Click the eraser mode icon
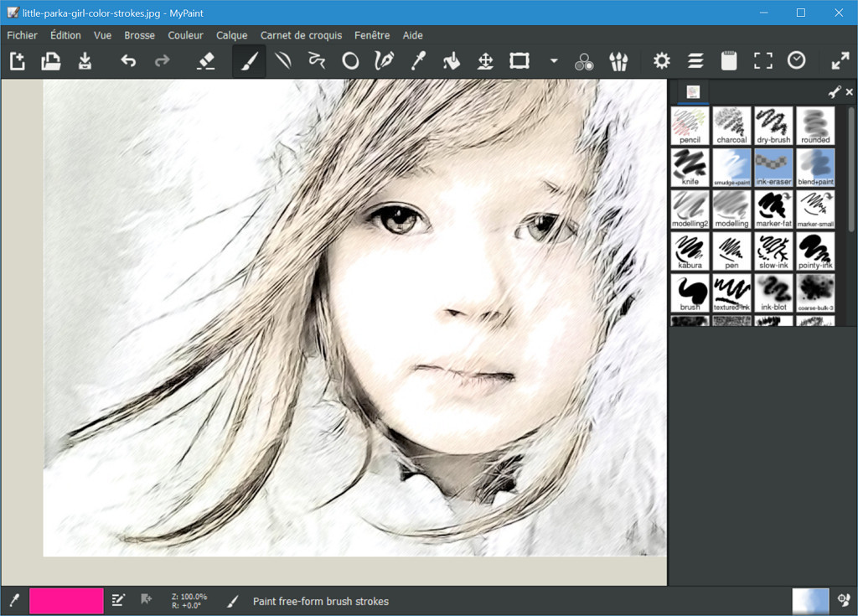858x616 pixels. tap(205, 61)
